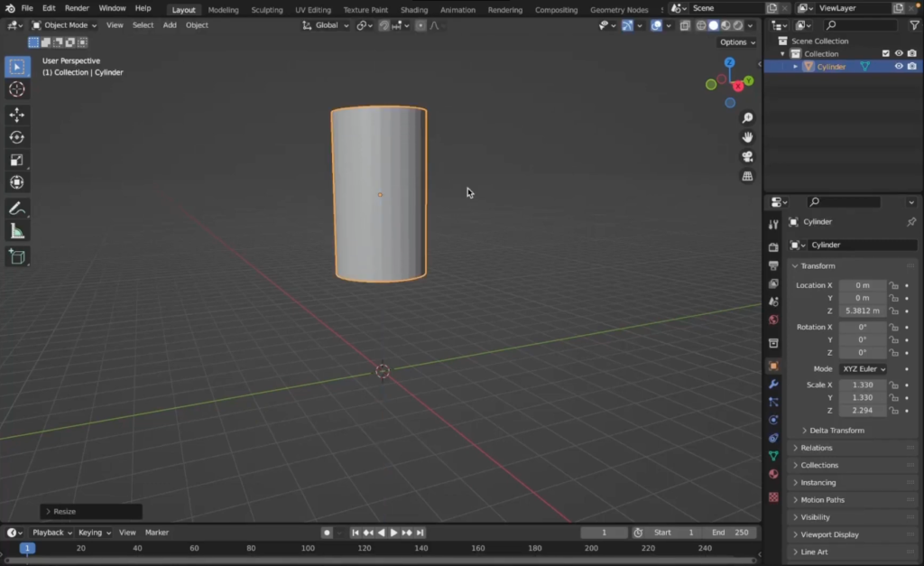Toggle X-Ray mode in the header
This screenshot has height=566, width=924.
coord(684,25)
